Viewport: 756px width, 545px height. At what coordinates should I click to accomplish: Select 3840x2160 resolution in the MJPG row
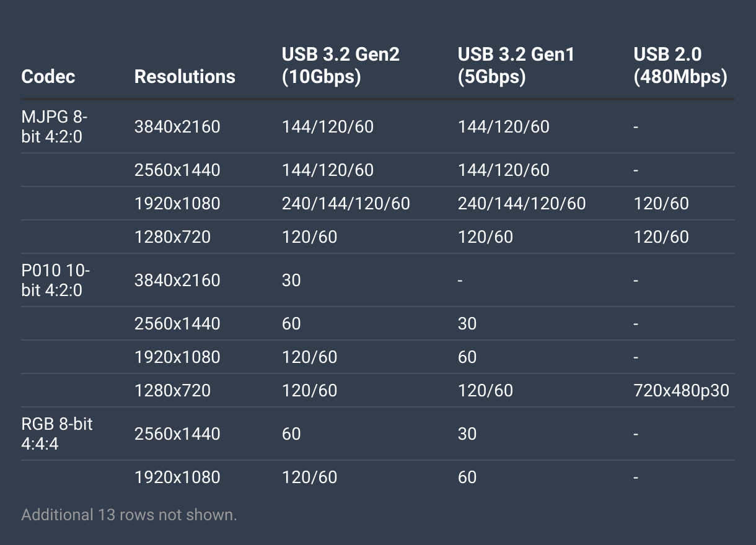click(x=177, y=127)
